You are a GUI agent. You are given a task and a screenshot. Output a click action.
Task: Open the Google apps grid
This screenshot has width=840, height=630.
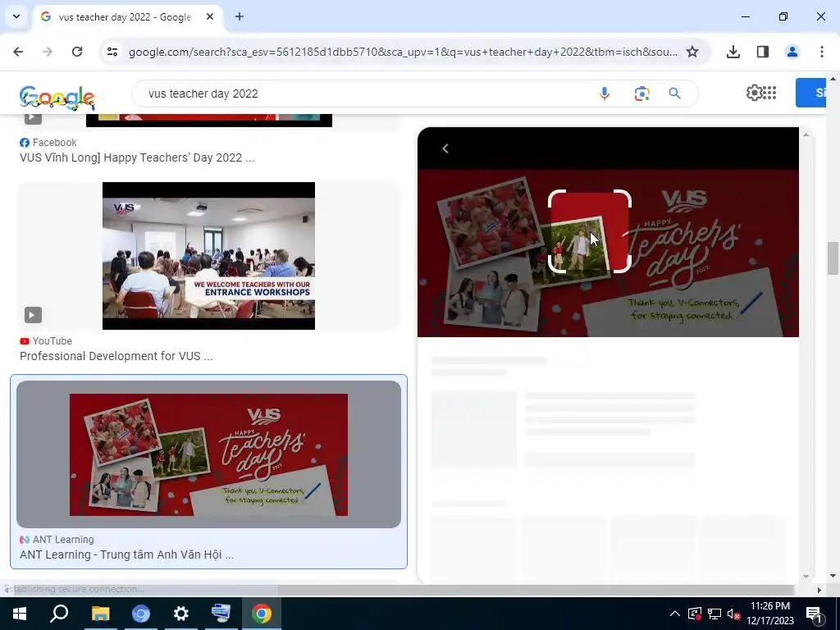[769, 93]
